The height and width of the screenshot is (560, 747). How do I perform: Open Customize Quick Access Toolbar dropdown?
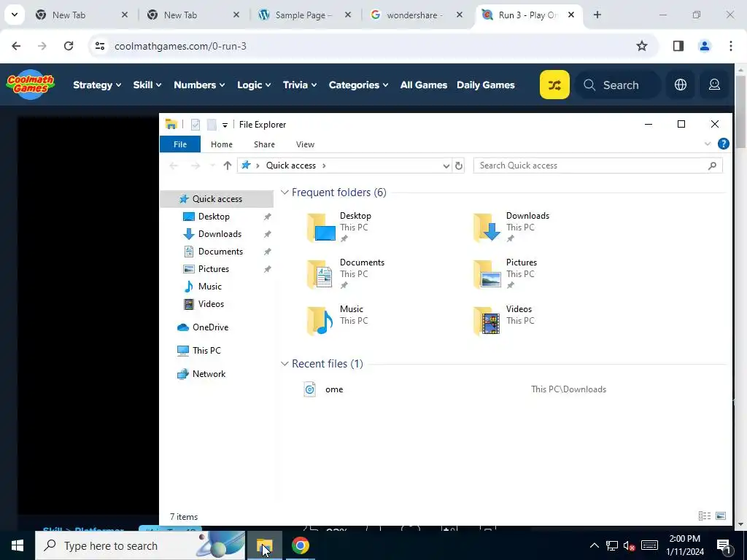point(225,125)
